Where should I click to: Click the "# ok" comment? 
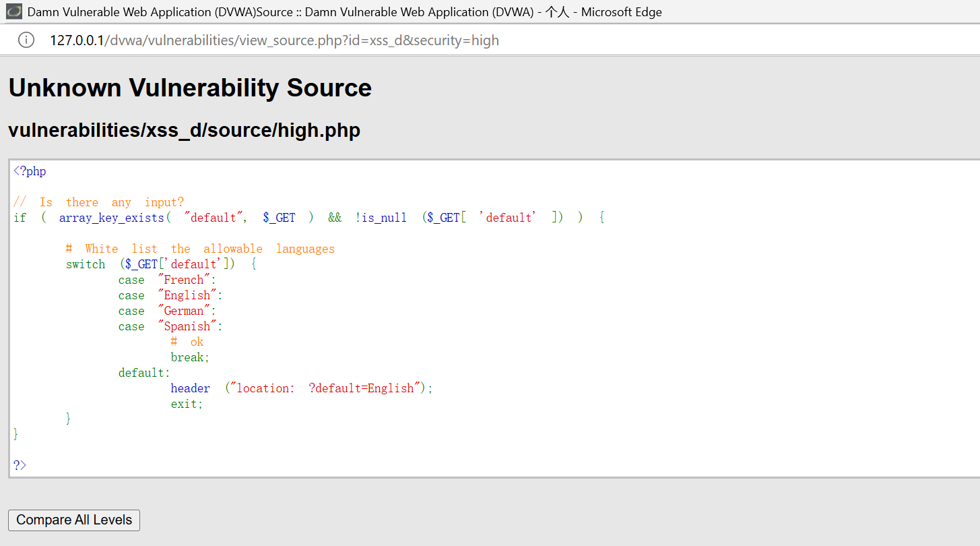[x=187, y=342]
